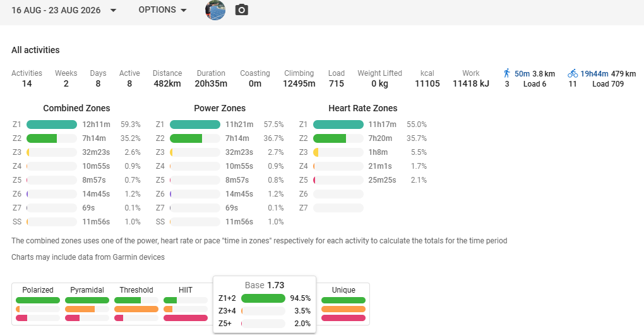Screen dimensions: 644x335
Task: Select the Pyramidal training distribution
Action: pyautogui.click(x=87, y=304)
